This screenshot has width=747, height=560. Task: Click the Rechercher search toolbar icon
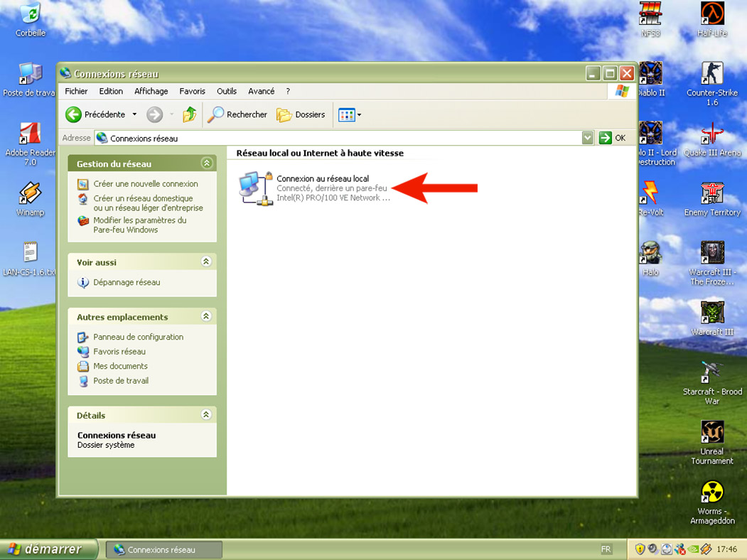[x=237, y=114]
